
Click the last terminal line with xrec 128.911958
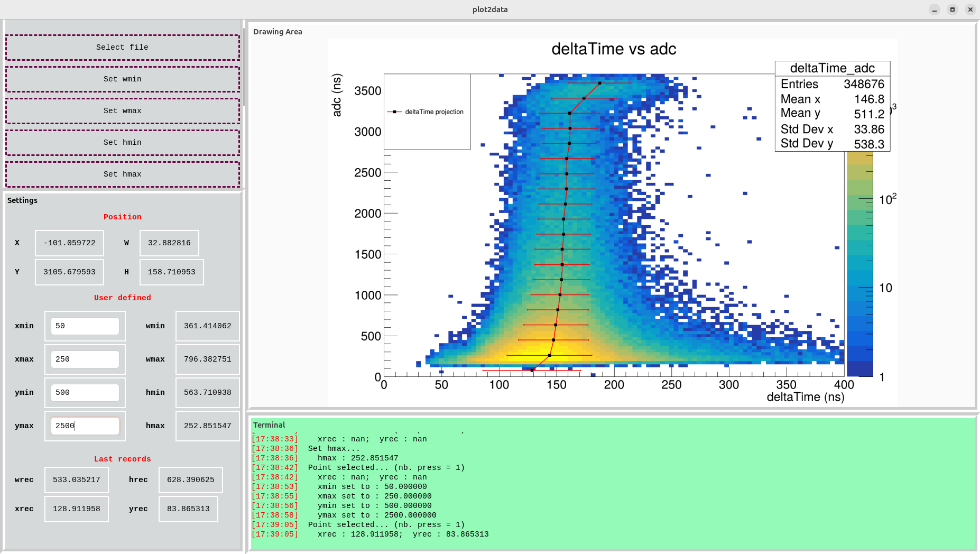pyautogui.click(x=370, y=534)
